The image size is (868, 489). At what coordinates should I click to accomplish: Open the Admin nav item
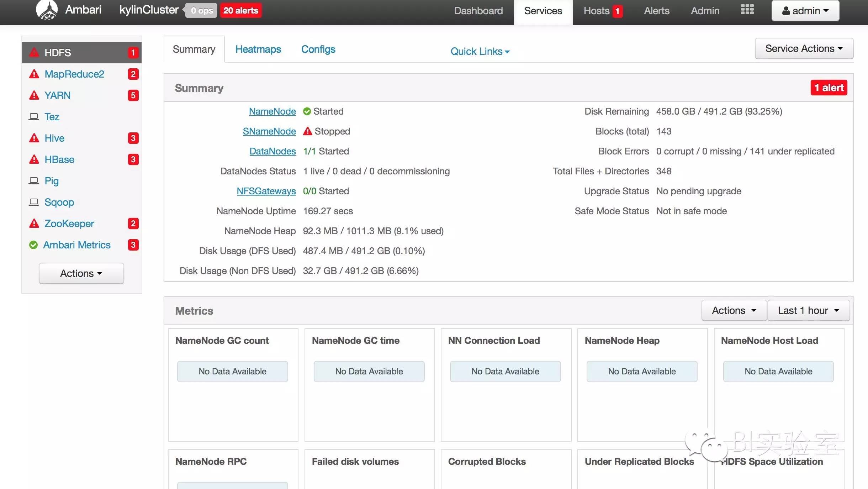click(705, 11)
